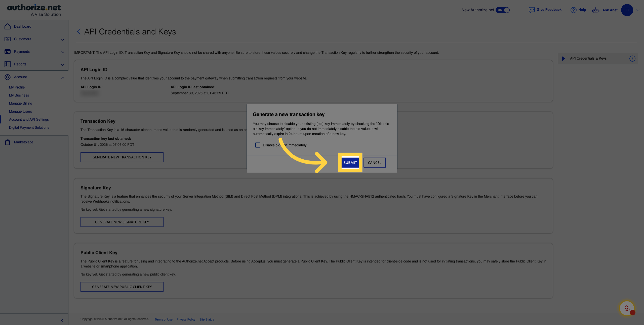
Task: Open the Privacy Policy link
Action: pos(186,319)
